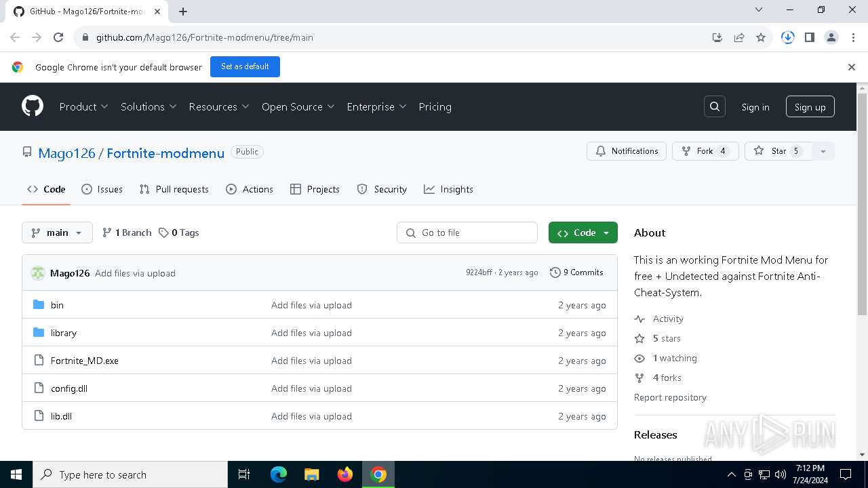Open Microsoft Edge from taskbar
868x488 pixels.
tap(279, 474)
